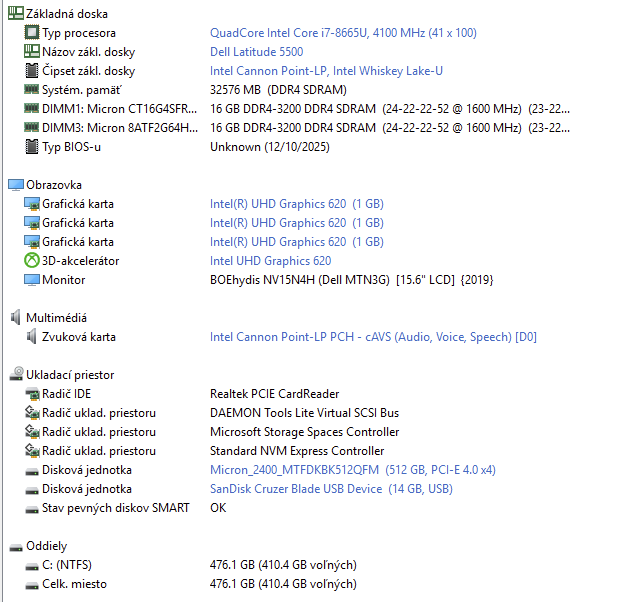Click the 3D-akcelerátor Xbox-style icon
Image resolution: width=633 pixels, height=602 pixels.
[32, 260]
